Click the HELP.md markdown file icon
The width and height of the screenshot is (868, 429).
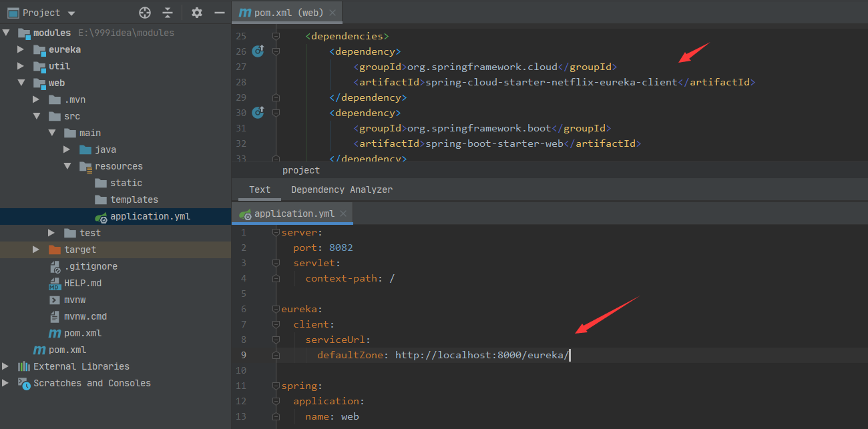point(55,283)
